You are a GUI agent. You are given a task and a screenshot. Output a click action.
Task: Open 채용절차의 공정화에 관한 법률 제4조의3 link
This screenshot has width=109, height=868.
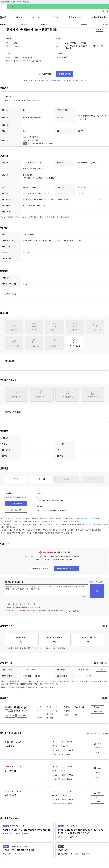tap(87, 519)
